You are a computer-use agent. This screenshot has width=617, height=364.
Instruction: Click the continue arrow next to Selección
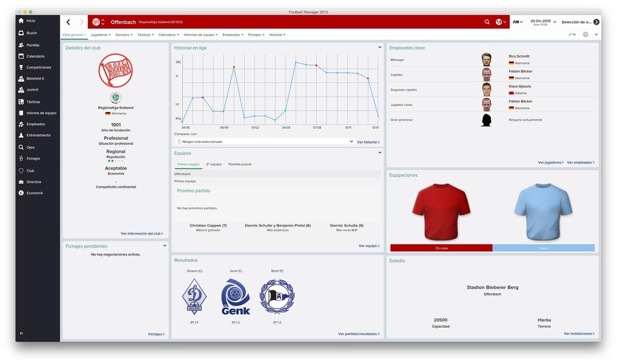[597, 22]
